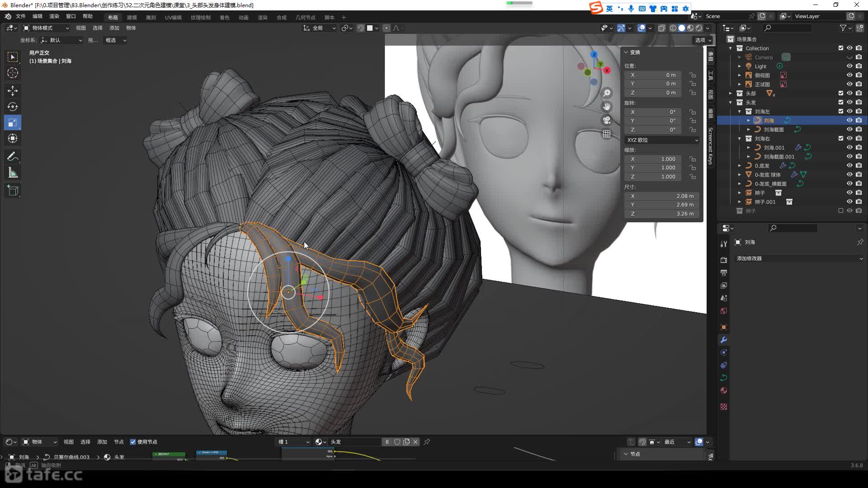Open the 渲染 menu in top bar
The height and width of the screenshot is (488, 868).
point(54,16)
